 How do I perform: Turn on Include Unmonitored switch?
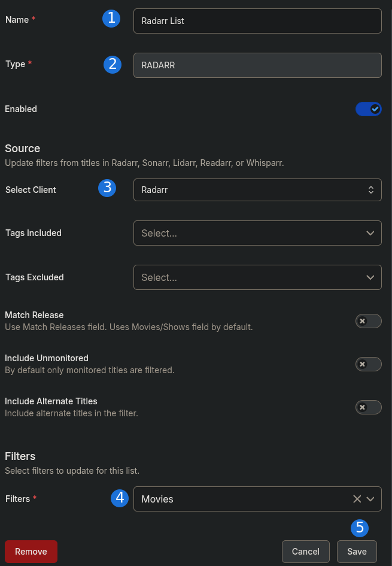(368, 364)
